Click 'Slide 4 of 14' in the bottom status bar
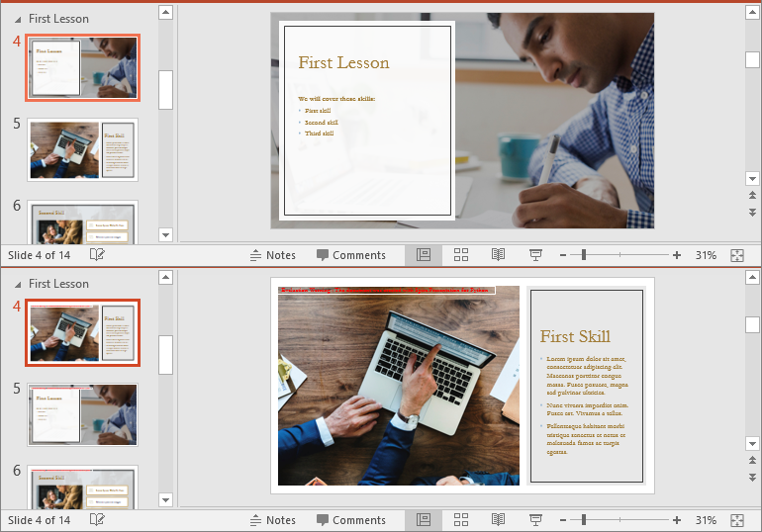Image resolution: width=762 pixels, height=532 pixels. click(39, 520)
